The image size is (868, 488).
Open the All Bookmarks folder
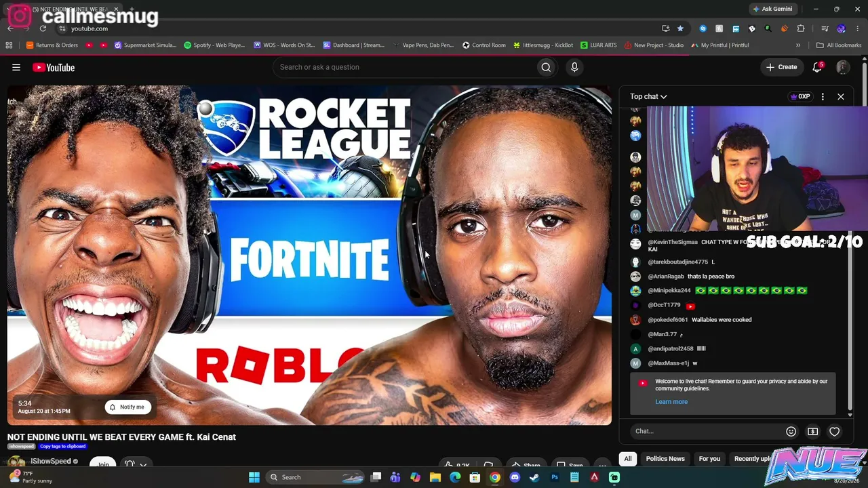tap(839, 45)
